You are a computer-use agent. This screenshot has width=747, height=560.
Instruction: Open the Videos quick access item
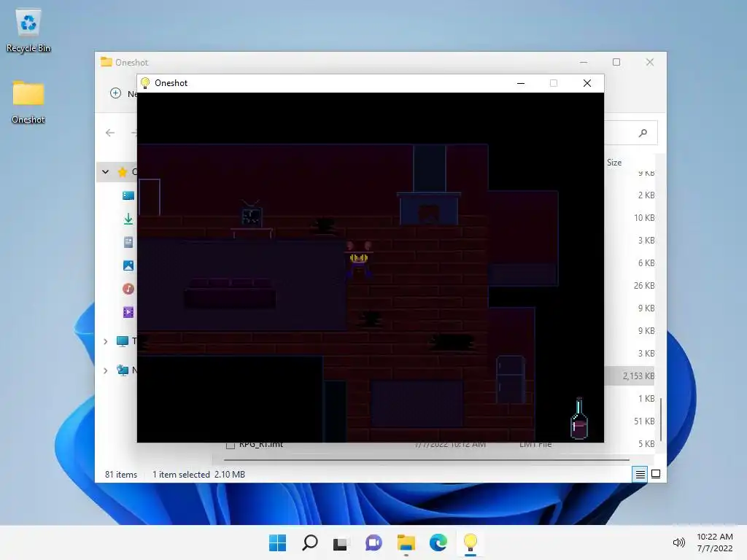128,312
